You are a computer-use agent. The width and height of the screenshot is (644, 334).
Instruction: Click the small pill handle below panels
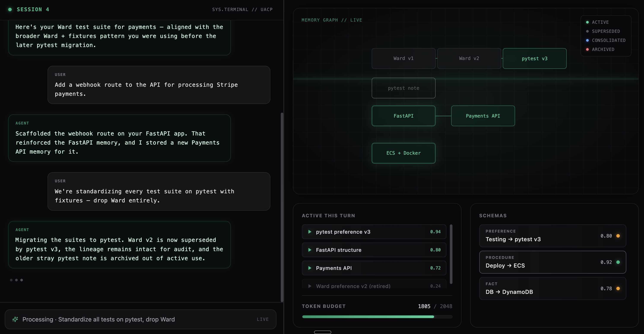[x=322, y=332]
